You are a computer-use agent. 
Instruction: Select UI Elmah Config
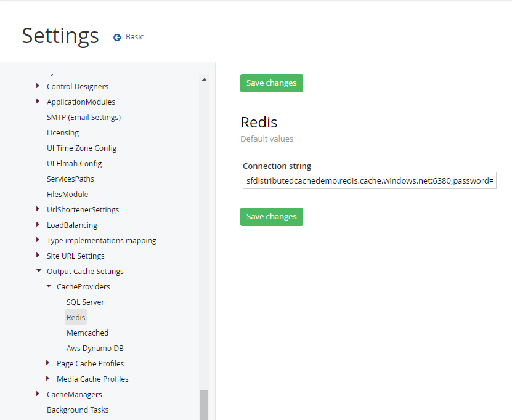(74, 163)
